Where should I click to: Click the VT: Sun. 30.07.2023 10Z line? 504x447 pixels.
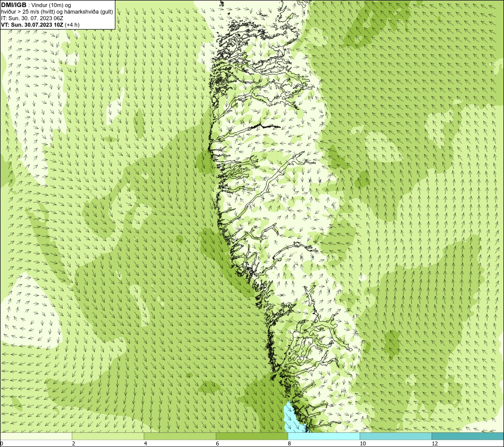(40, 25)
